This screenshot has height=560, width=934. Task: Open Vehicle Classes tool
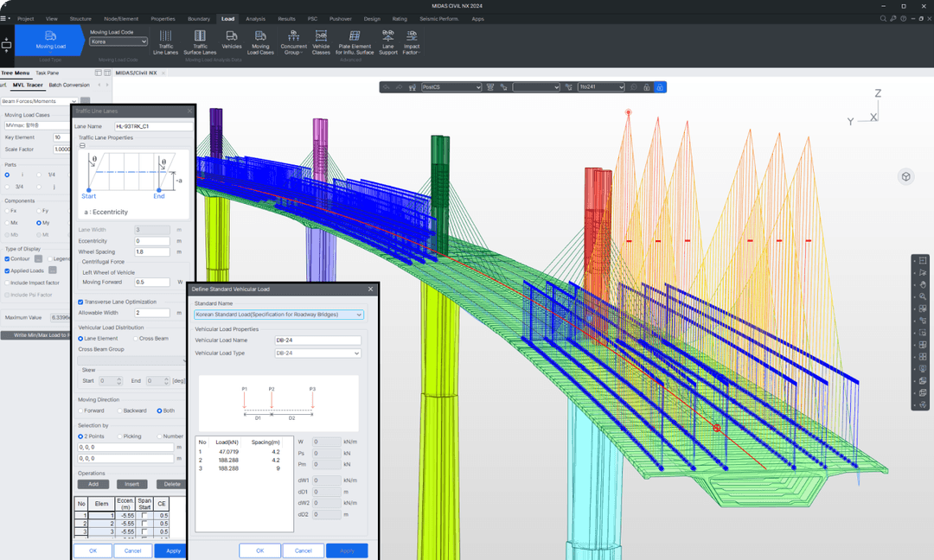(321, 42)
